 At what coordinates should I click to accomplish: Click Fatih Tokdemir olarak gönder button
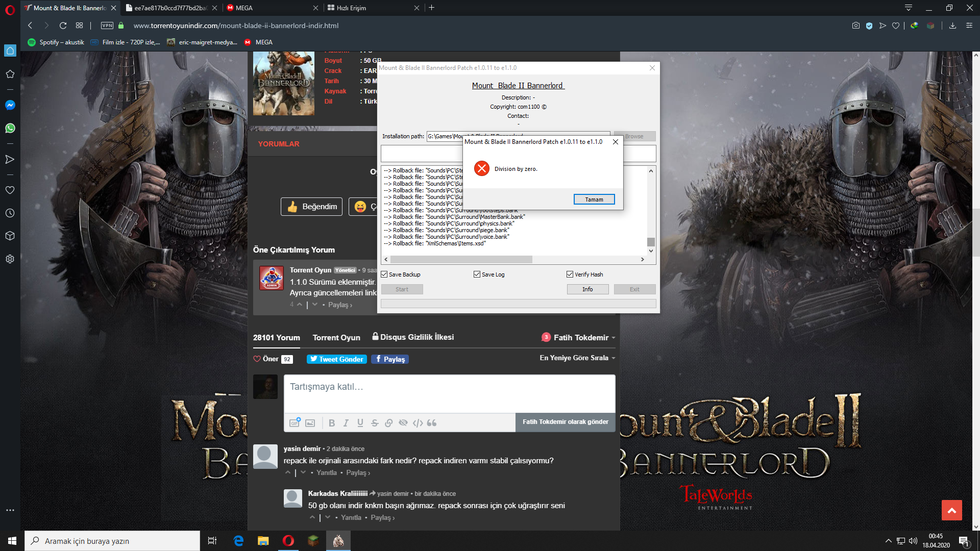[x=566, y=422]
